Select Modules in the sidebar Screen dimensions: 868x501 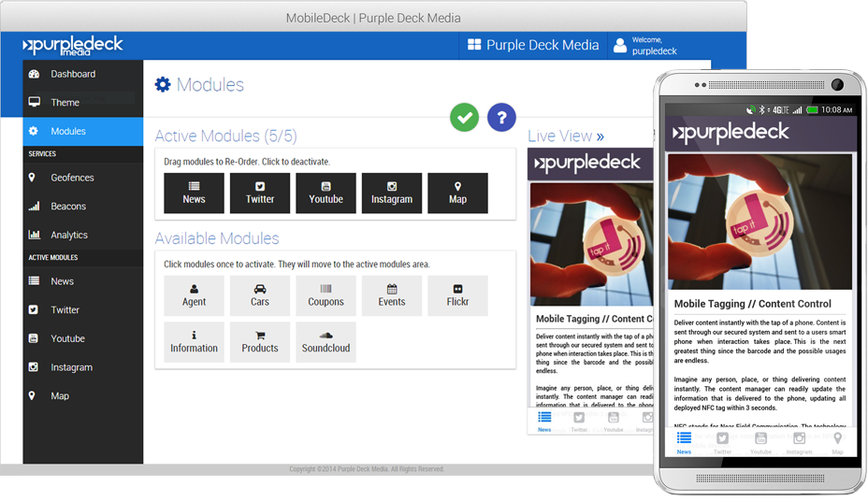point(83,131)
